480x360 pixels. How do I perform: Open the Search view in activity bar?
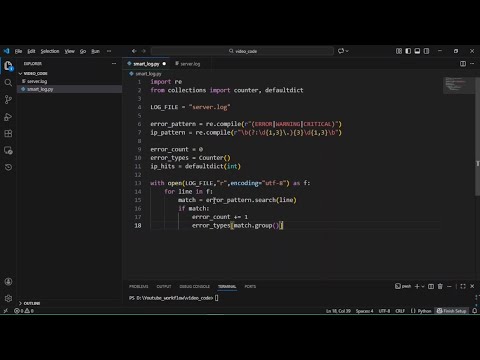[x=8, y=83]
